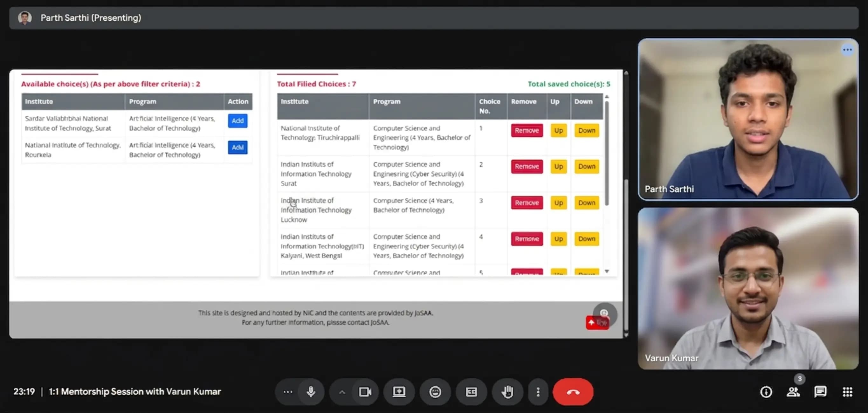Image resolution: width=868 pixels, height=413 pixels.
Task: Move IIIT Lucknow choice down
Action: click(586, 203)
